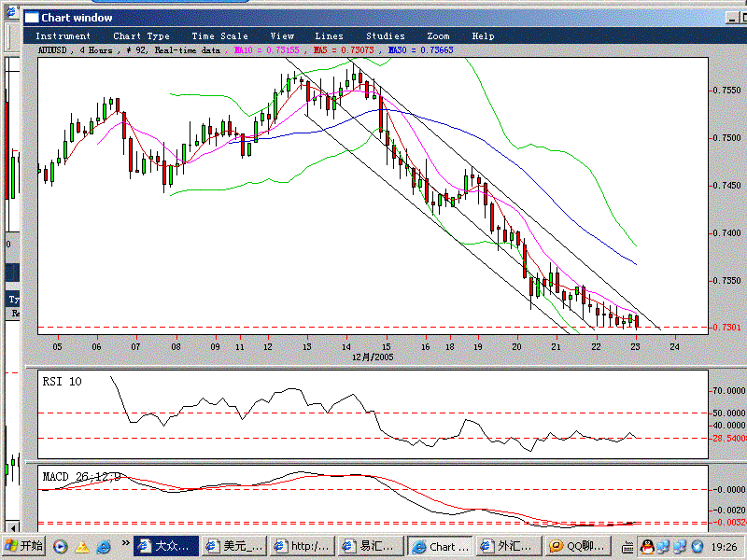This screenshot has height=560, width=747.
Task: Switch to the 美元_... taskbar window
Action: tap(234, 546)
